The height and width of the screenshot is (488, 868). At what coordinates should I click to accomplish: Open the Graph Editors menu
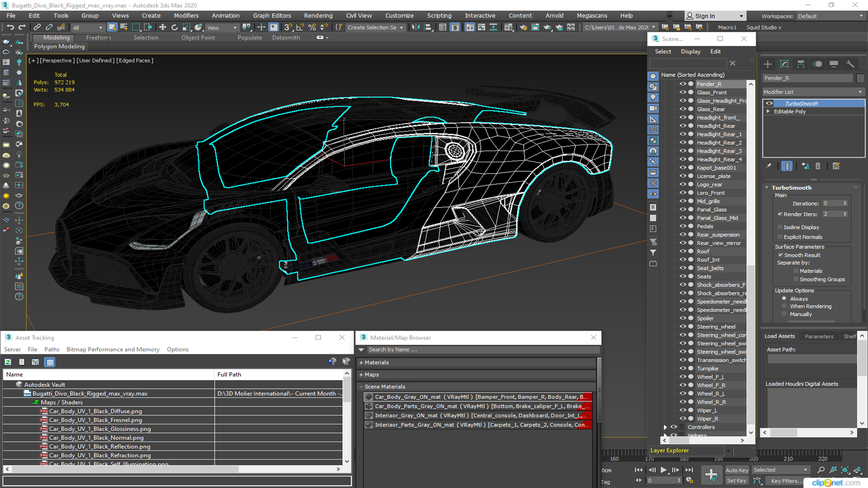pyautogui.click(x=272, y=15)
